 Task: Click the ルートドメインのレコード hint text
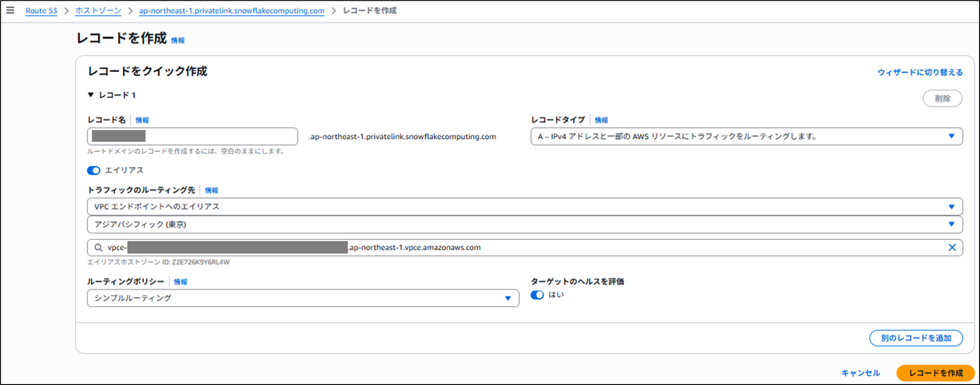tap(186, 152)
